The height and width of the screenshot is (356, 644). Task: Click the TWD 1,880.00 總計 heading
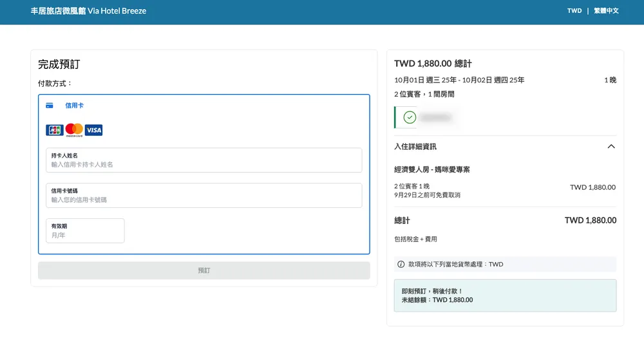coord(433,64)
